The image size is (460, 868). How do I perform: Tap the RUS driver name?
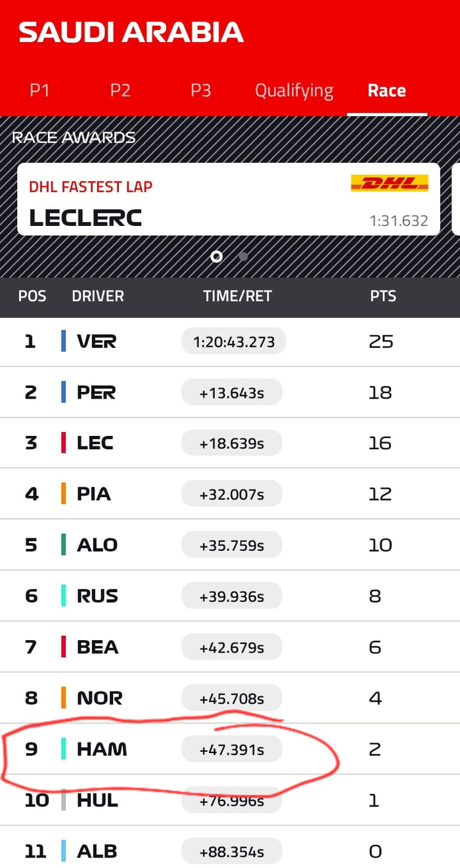[x=97, y=596]
